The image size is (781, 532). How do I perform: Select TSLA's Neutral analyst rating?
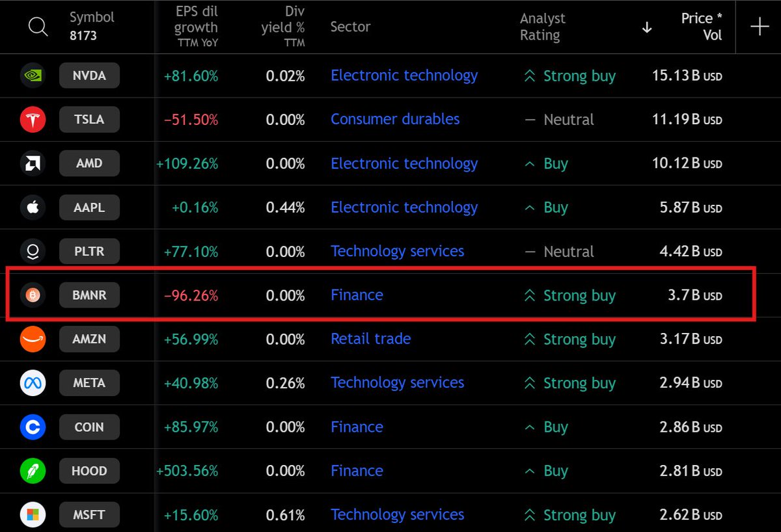click(560, 120)
